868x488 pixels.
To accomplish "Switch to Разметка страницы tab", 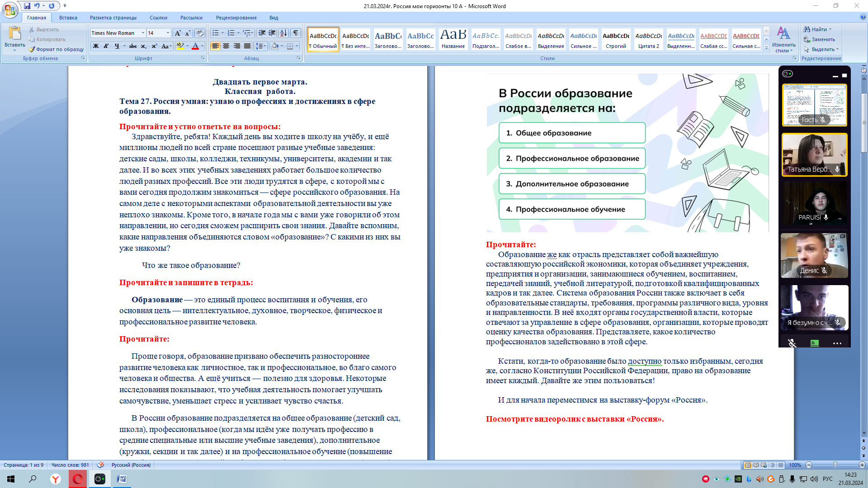I will 113,18.
